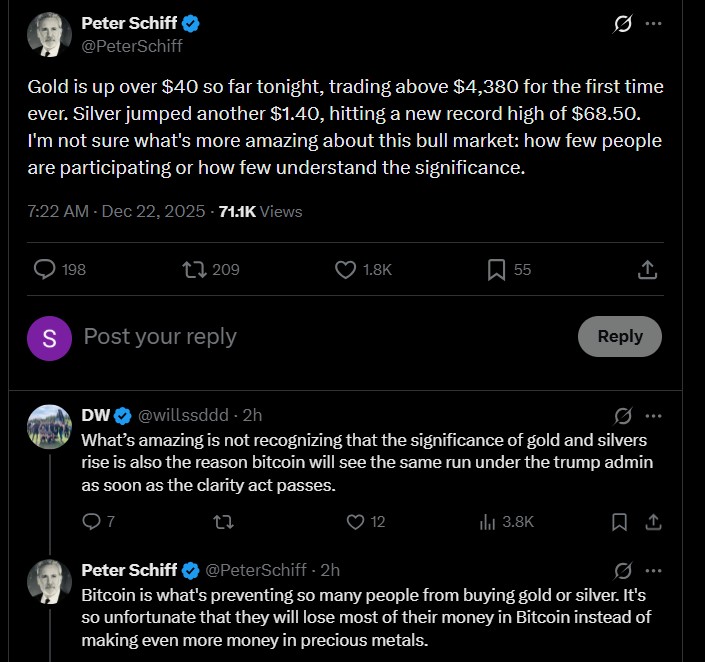Share DW's comment
Image resolution: width=705 pixels, height=662 pixels.
pos(653,521)
